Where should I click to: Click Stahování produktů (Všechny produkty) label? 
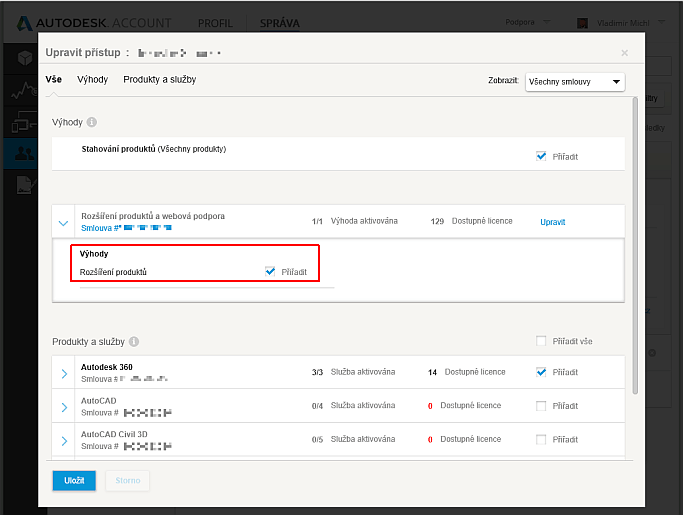(154, 149)
